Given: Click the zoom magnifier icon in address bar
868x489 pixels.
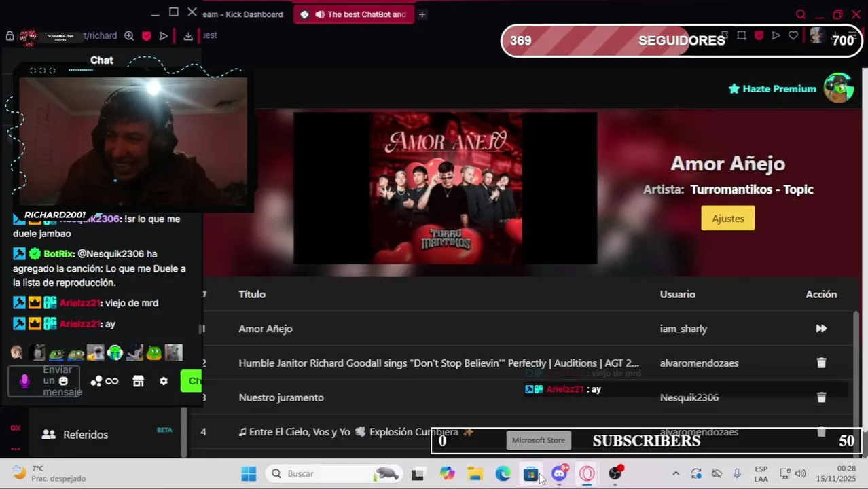Looking at the screenshot, I should point(129,36).
